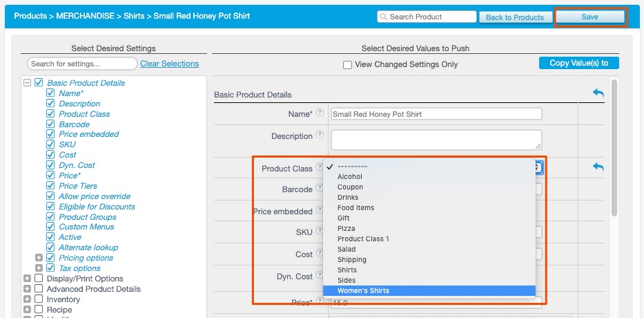
Task: Choose Alcohol in the Product Class list
Action: click(350, 177)
